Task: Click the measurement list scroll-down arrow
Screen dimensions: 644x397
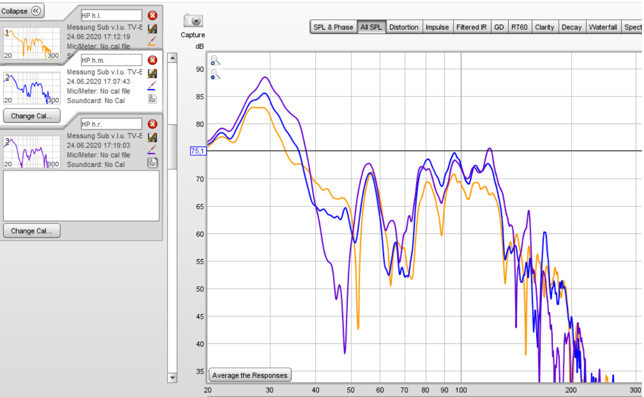Action: coord(172,377)
